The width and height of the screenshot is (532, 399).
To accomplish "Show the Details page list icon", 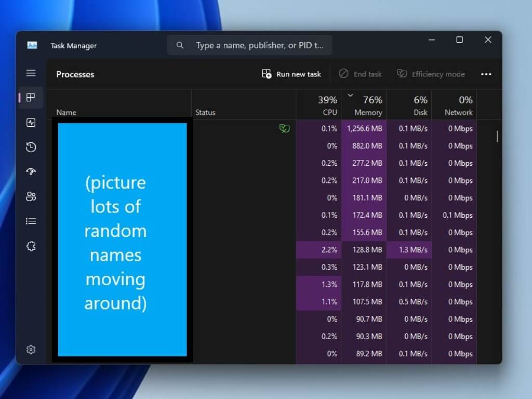I will 31,221.
